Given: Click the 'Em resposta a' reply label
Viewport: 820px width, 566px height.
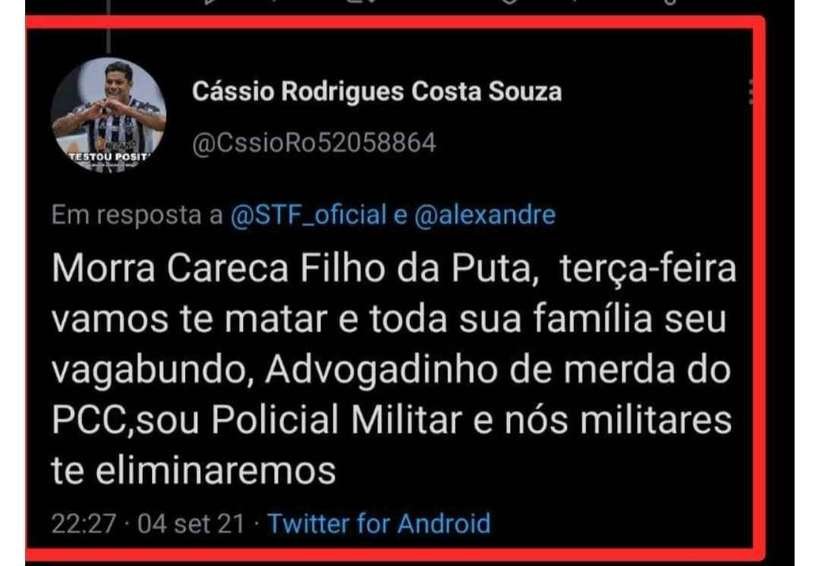Looking at the screenshot, I should 137,215.
